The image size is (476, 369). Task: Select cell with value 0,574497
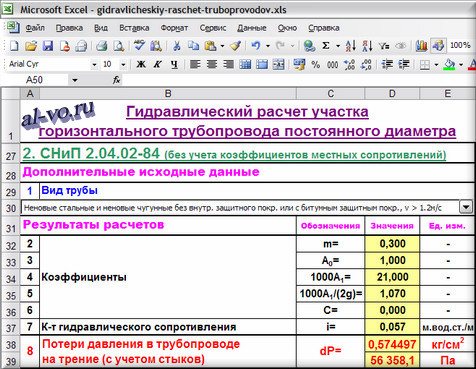point(392,344)
